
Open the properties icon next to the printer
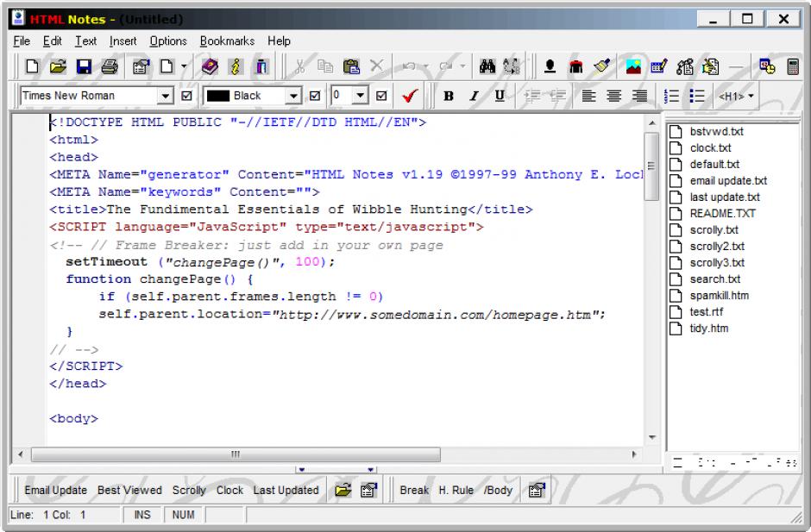coord(141,66)
